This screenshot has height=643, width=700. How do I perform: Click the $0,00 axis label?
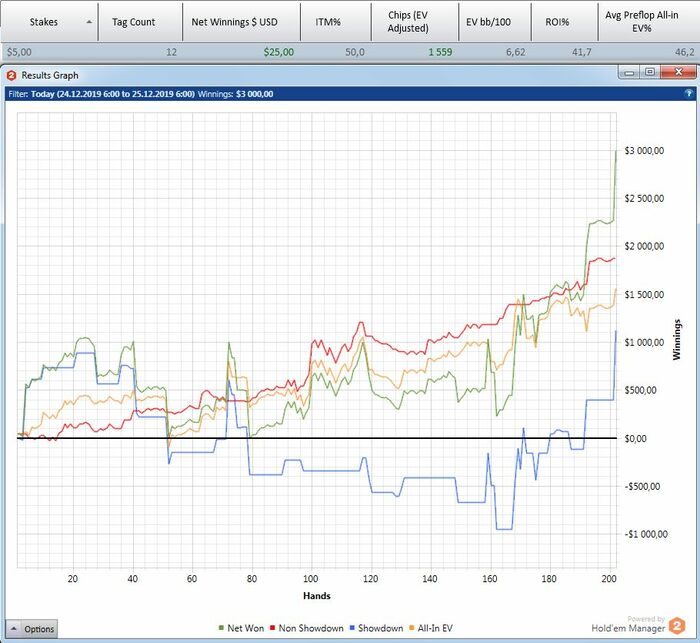[x=635, y=439]
